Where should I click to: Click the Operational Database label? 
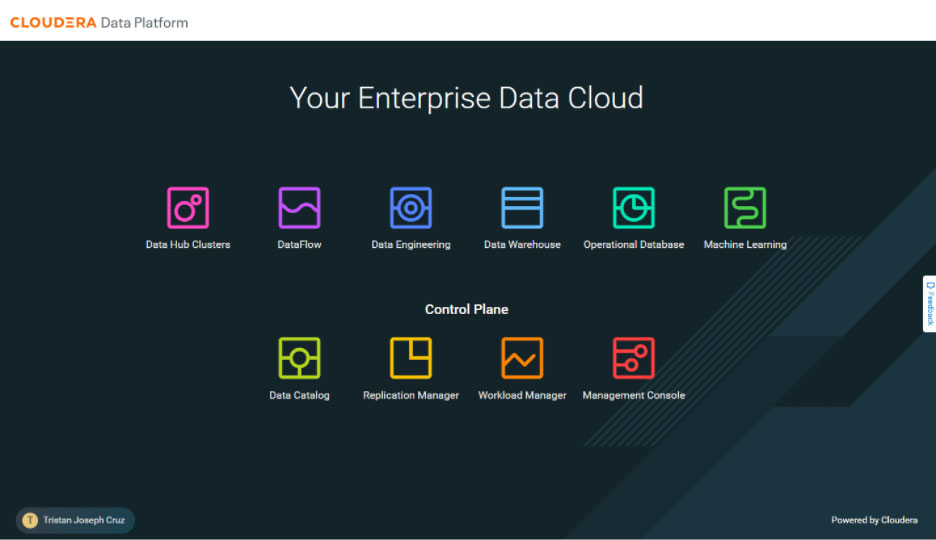(633, 245)
